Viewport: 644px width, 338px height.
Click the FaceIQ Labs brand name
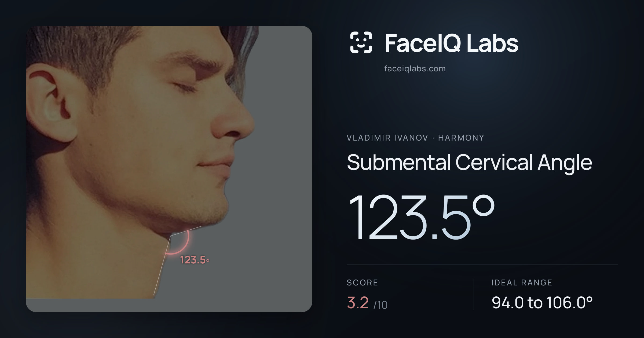451,43
